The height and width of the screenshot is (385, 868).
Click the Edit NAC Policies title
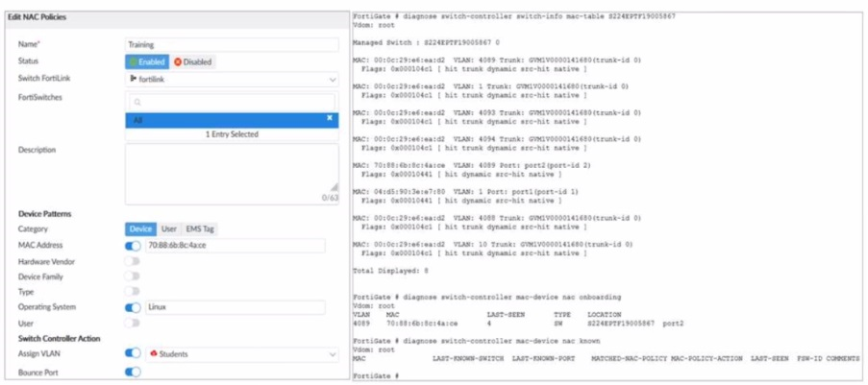coord(37,17)
